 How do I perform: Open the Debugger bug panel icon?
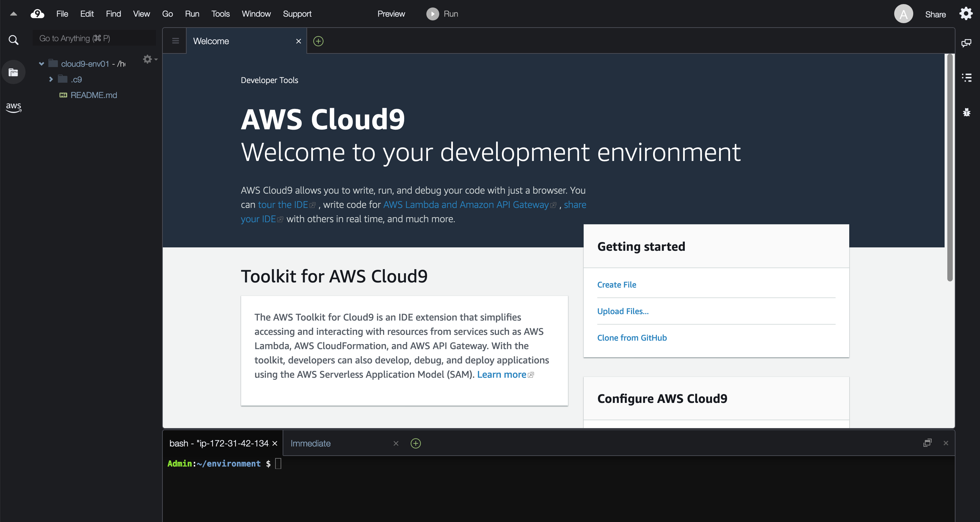point(966,112)
